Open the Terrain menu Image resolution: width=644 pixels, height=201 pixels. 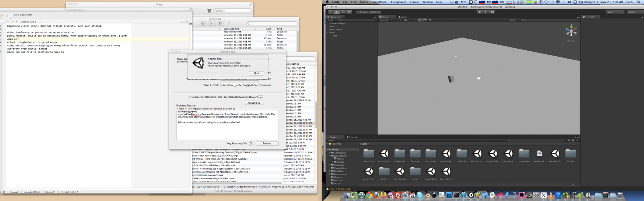[415, 2]
